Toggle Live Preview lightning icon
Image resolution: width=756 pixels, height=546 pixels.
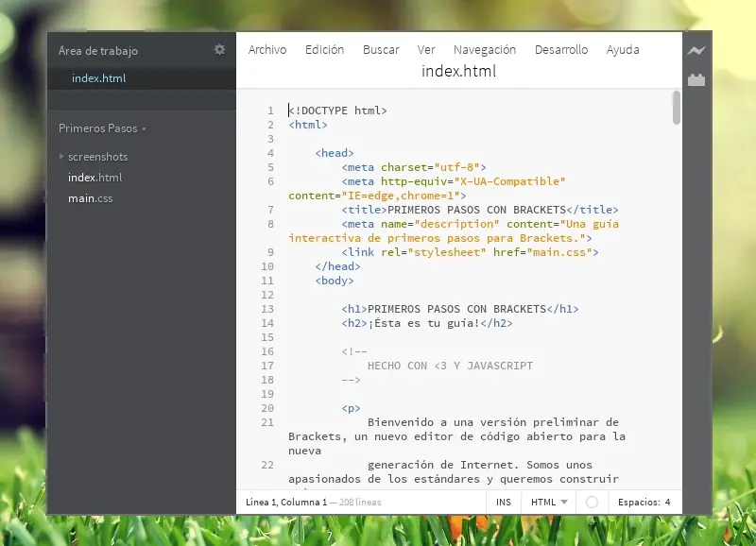[x=696, y=50]
